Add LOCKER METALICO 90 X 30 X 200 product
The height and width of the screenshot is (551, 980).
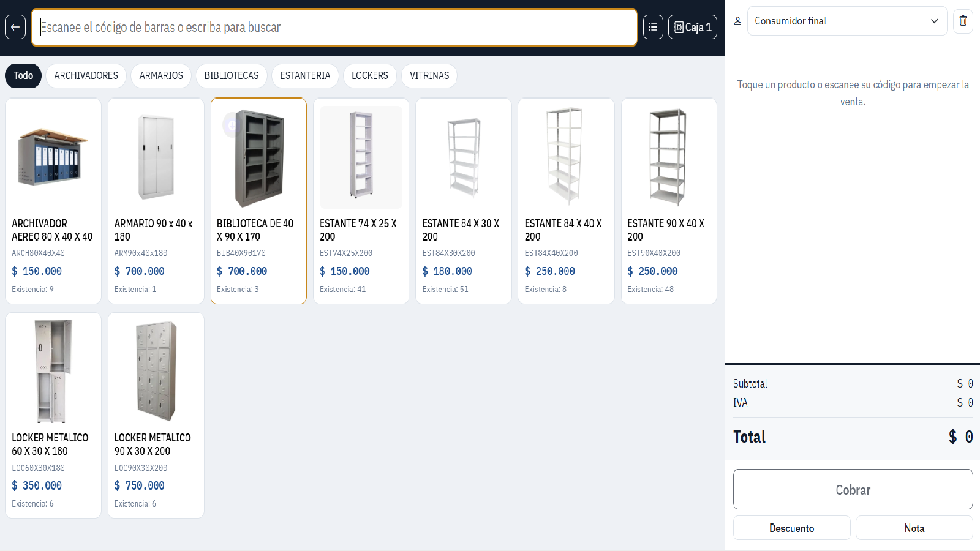[x=156, y=415]
